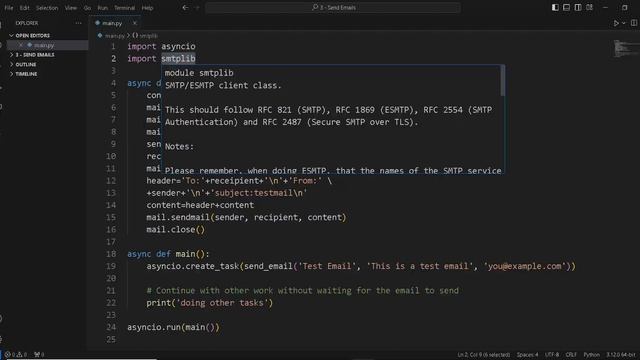This screenshot has width=640, height=360.
Task: Open the Help menu
Action: [147, 8]
